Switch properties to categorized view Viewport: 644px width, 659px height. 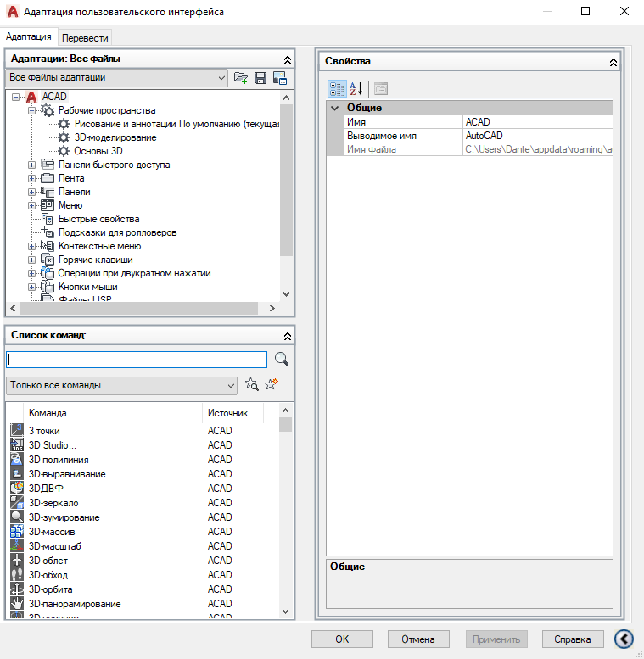[x=337, y=89]
